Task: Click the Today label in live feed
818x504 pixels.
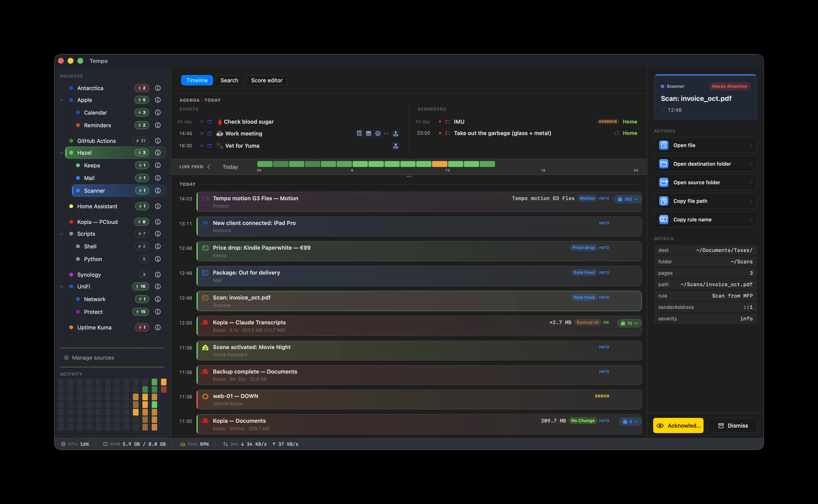Action: 230,167
